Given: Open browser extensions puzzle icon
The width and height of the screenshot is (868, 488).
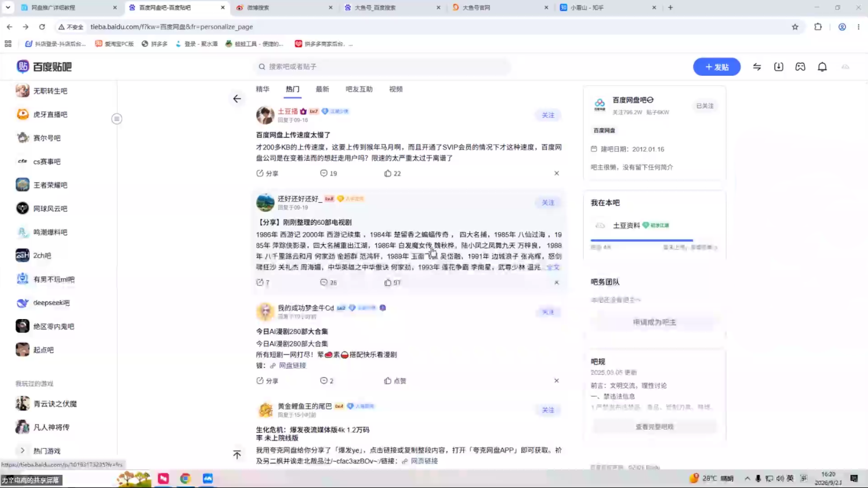Looking at the screenshot, I should (817, 27).
